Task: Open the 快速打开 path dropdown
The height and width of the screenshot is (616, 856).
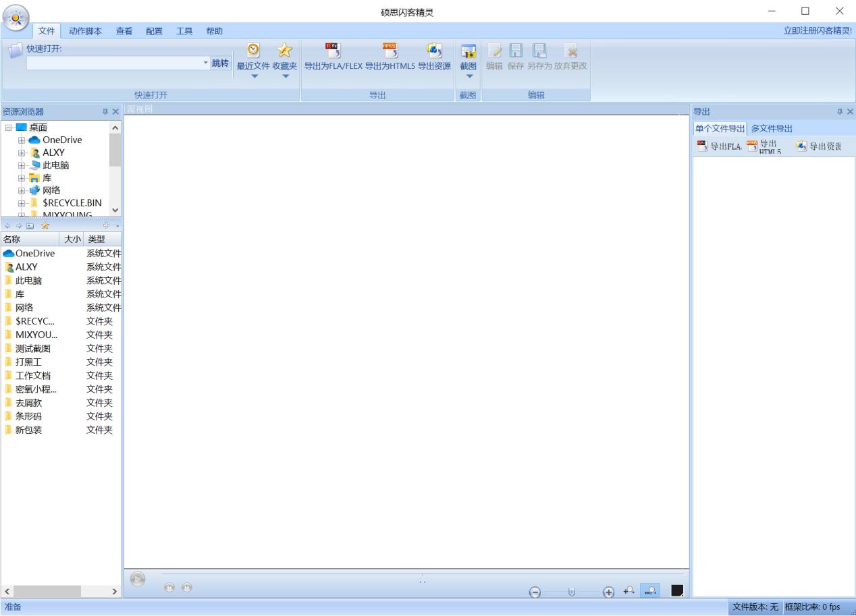Action: point(207,63)
